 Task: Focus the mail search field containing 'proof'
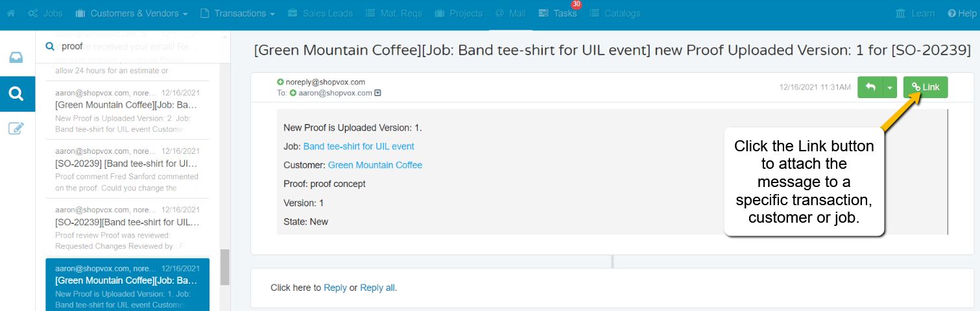[133, 47]
